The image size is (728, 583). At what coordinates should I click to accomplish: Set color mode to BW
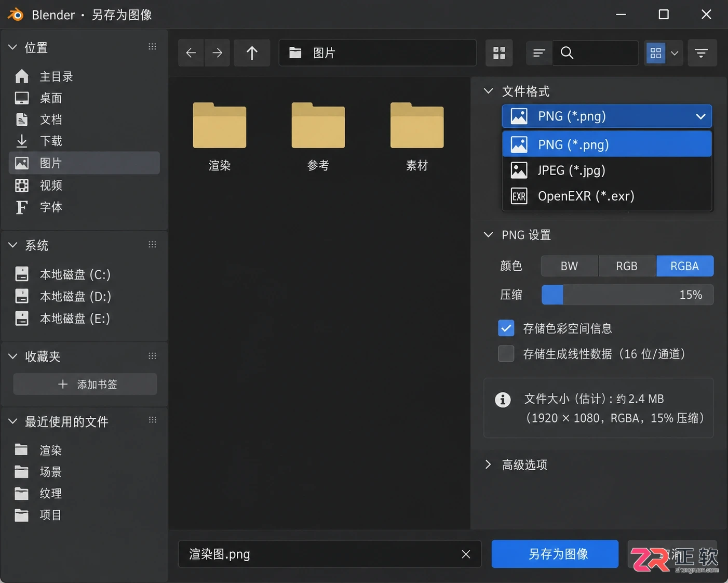point(569,266)
